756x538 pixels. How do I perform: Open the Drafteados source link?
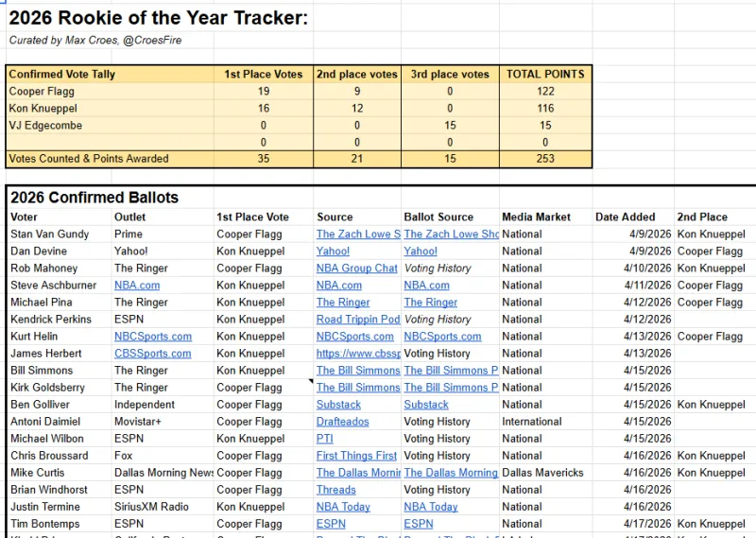tap(342, 422)
